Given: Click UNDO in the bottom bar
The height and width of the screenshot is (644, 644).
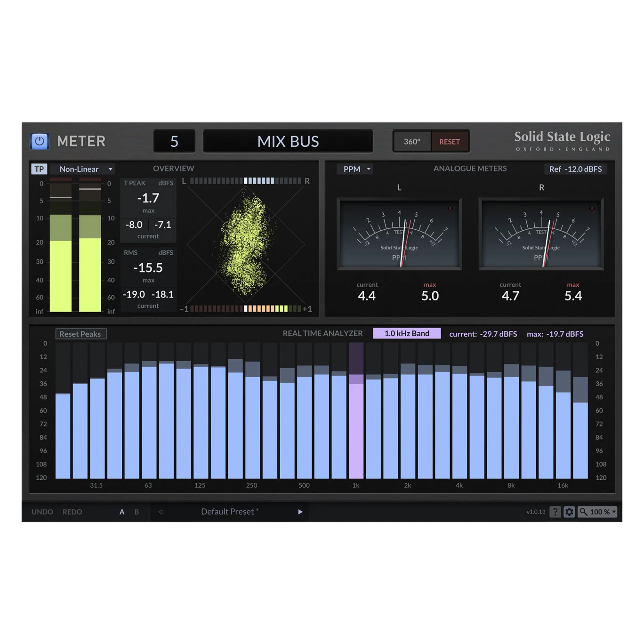Looking at the screenshot, I should click(42, 512).
